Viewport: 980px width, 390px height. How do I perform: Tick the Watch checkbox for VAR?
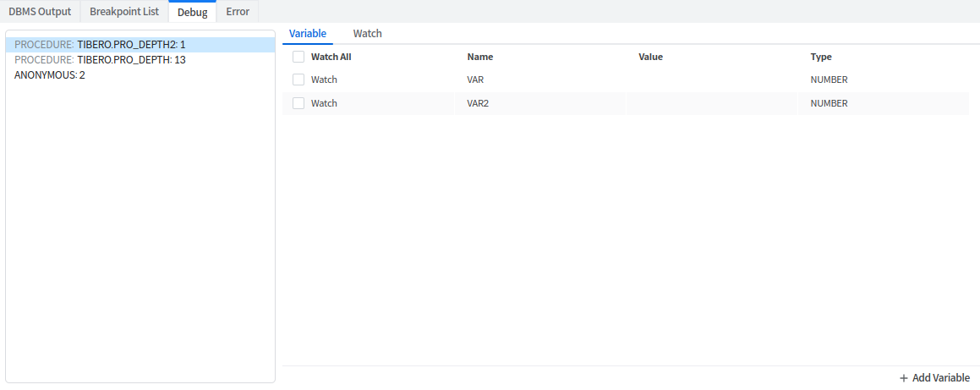click(298, 80)
